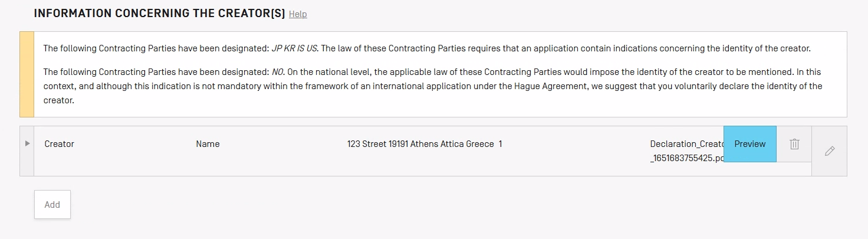Viewport: 868px width, 239px height.
Task: Click the "Name" cell in the creator row
Action: pyautogui.click(x=208, y=144)
